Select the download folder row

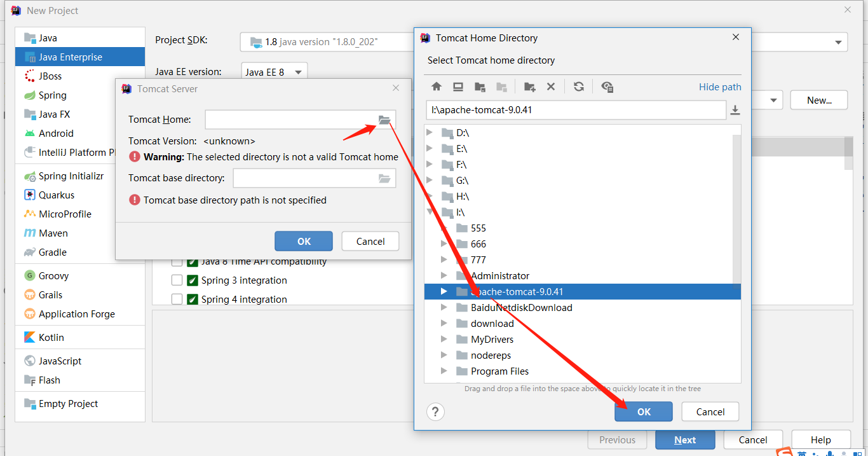tap(583, 324)
